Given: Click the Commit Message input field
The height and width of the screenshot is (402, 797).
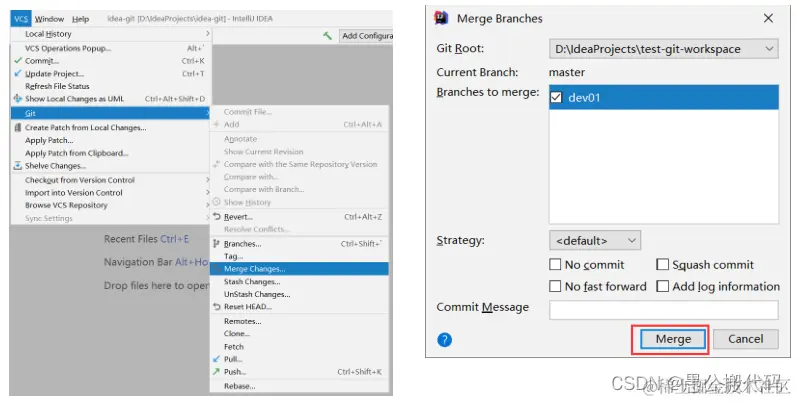Looking at the screenshot, I should pyautogui.click(x=663, y=310).
